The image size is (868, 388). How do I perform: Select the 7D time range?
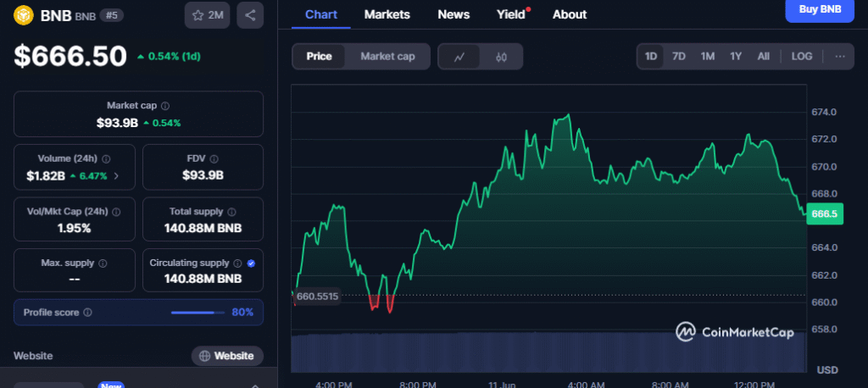(x=679, y=57)
